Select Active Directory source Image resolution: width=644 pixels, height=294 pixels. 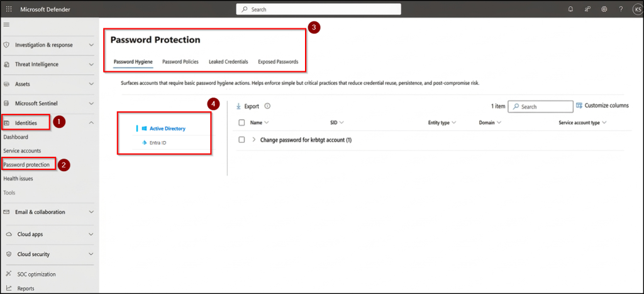point(167,128)
